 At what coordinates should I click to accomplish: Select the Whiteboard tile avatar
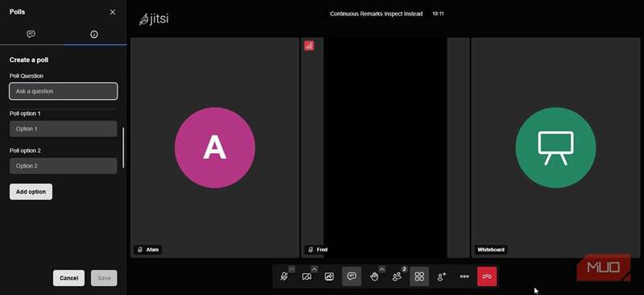[555, 147]
